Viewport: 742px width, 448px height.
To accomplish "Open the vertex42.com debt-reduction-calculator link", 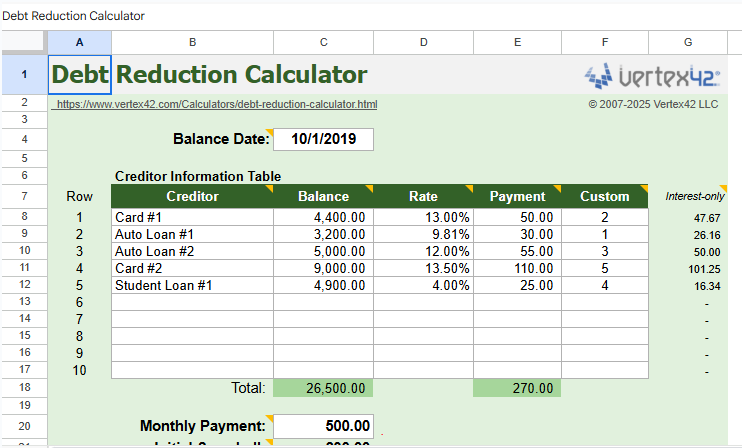I will 217,104.
